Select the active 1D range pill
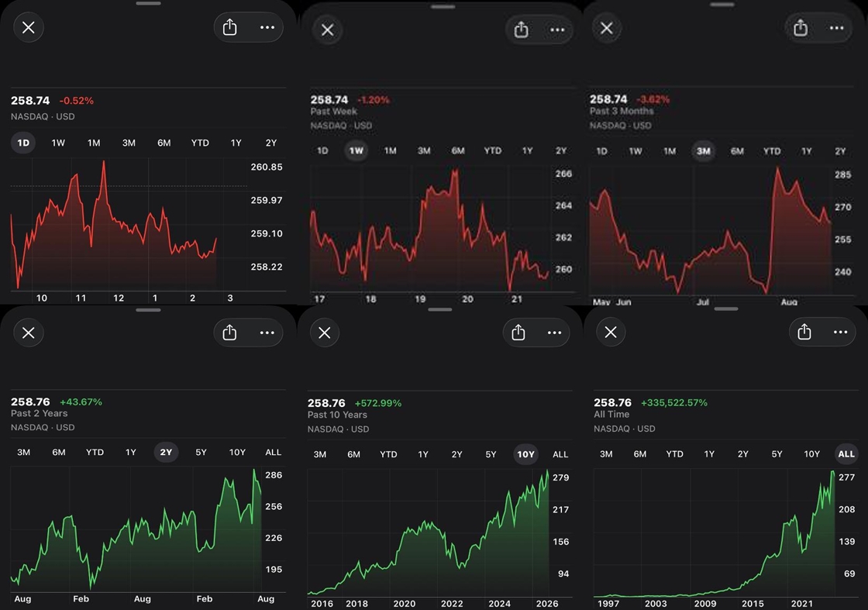 23,143
